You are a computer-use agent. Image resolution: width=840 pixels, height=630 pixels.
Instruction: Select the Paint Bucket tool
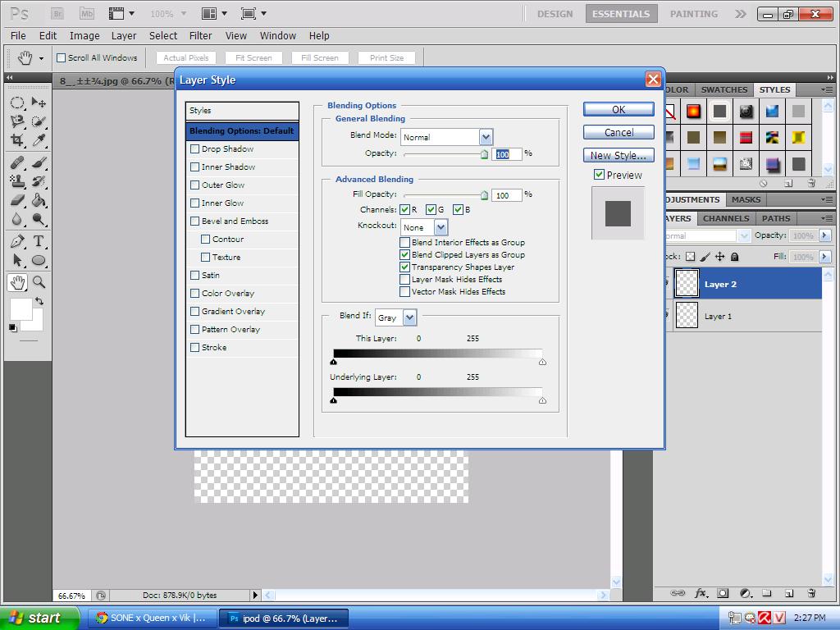38,200
